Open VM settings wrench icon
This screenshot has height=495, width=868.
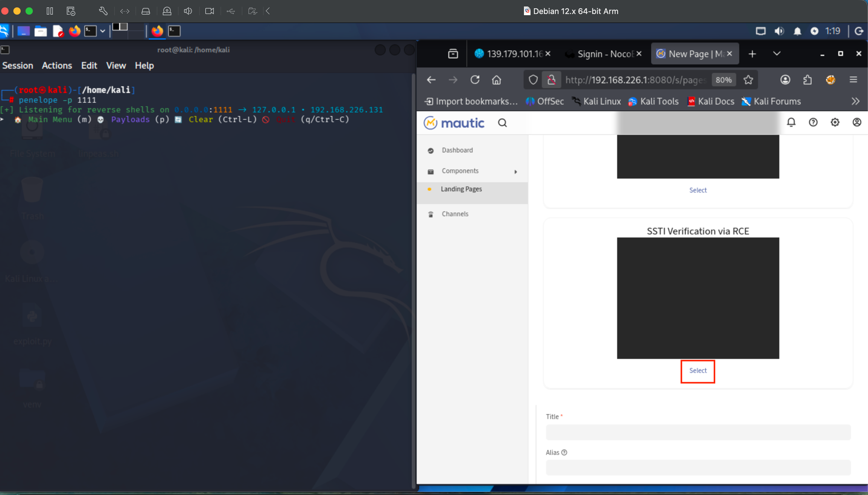tap(103, 11)
